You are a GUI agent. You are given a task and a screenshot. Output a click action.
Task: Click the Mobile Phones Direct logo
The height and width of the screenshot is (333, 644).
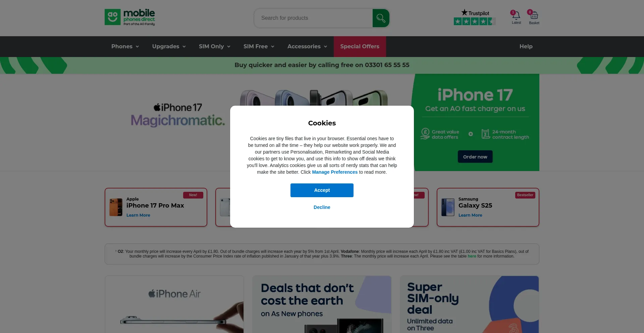coord(130,17)
